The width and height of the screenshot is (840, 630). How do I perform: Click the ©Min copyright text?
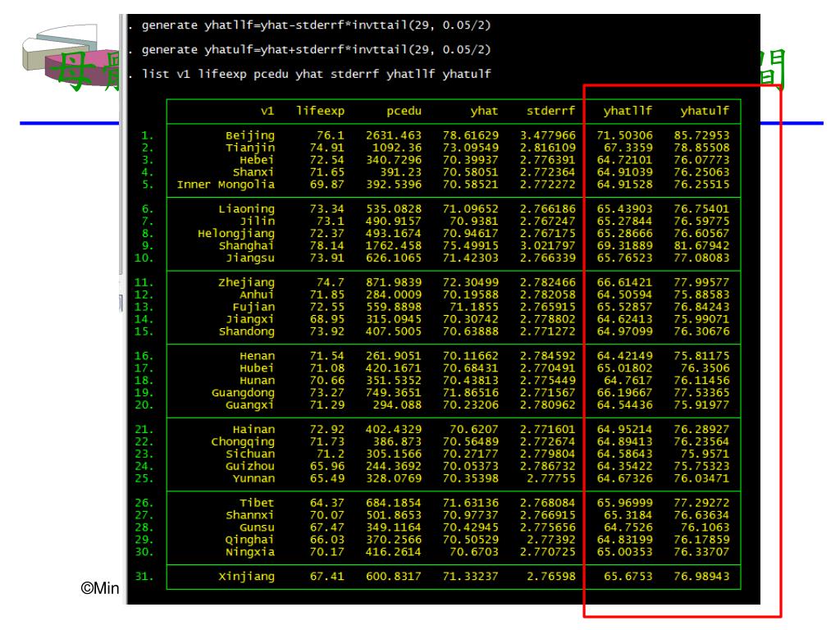[x=99, y=588]
